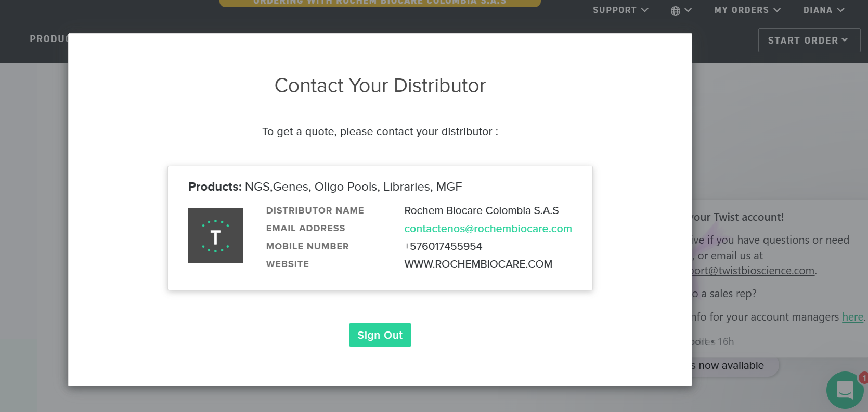Screen dimensions: 868x412
Task: Select the partially hidden PRODUCTS menu item
Action: tap(49, 39)
